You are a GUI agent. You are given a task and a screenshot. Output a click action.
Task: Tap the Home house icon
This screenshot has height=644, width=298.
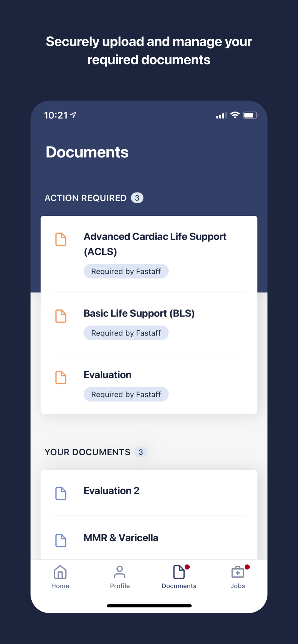pyautogui.click(x=60, y=572)
